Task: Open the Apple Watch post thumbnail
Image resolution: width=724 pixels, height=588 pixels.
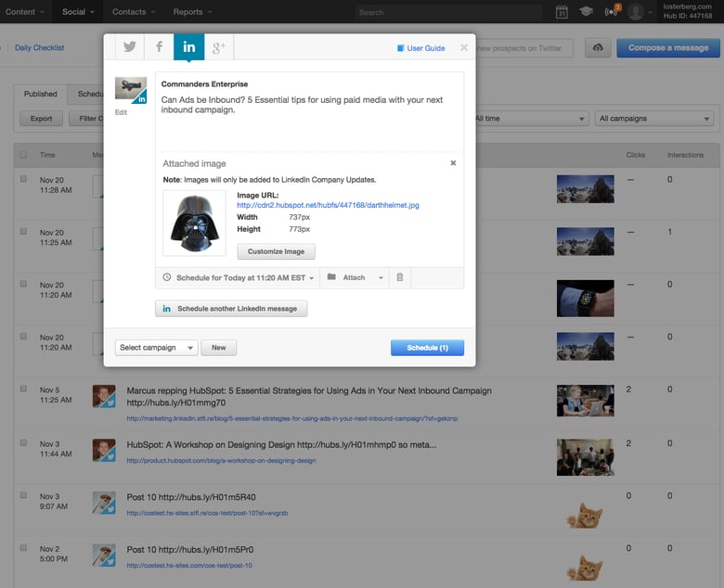Action: coord(585,298)
